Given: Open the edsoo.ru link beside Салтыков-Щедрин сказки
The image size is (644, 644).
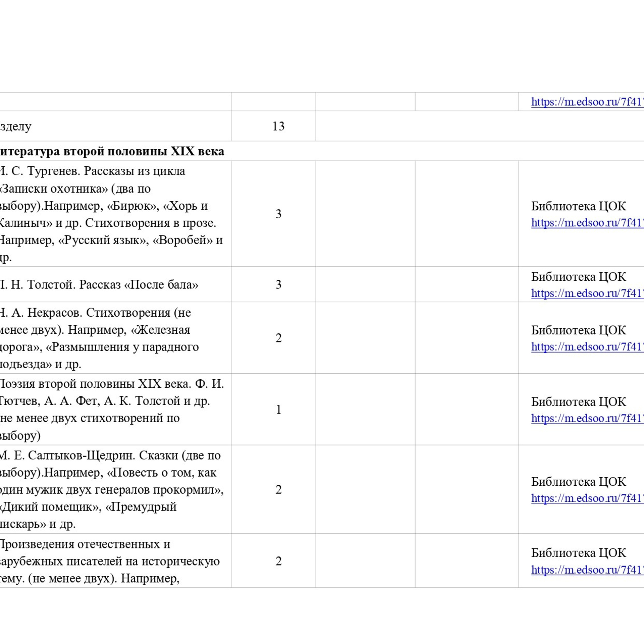Looking at the screenshot, I should point(587,499).
